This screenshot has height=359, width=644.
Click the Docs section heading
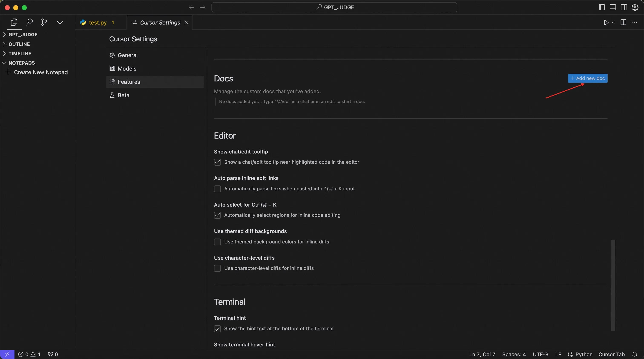pyautogui.click(x=223, y=78)
